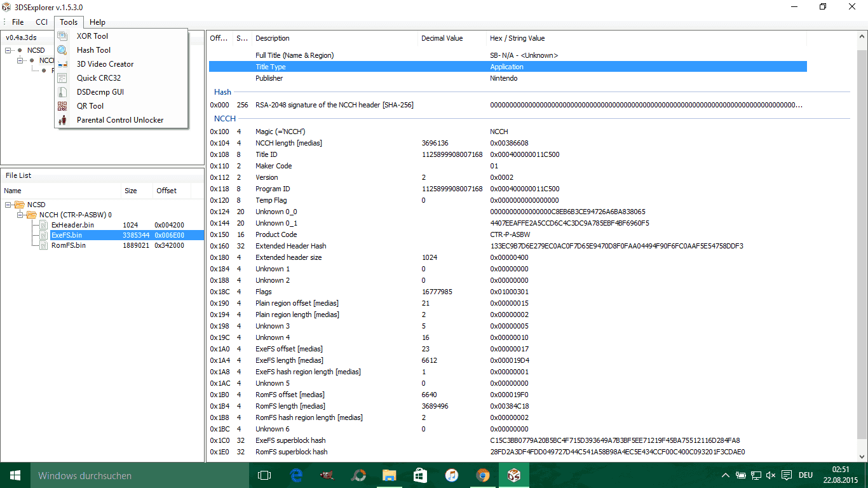Choose Hash Tool from the Tools menu
The width and height of the screenshot is (868, 488).
click(x=121, y=50)
